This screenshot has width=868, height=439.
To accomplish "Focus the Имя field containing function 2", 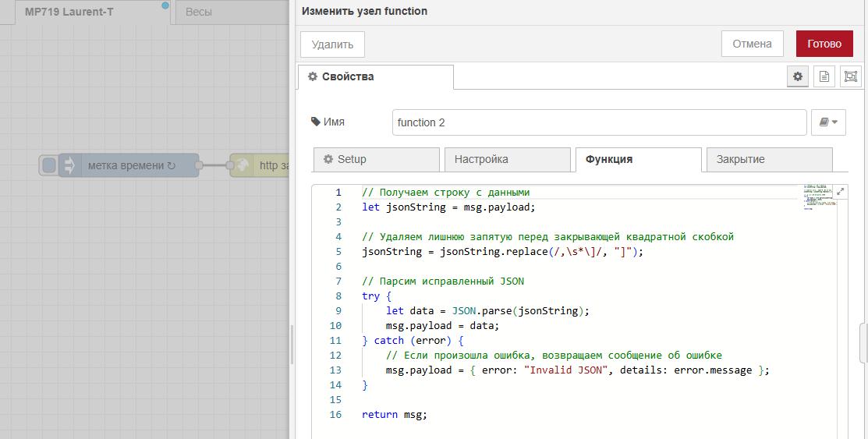I will click(x=598, y=122).
